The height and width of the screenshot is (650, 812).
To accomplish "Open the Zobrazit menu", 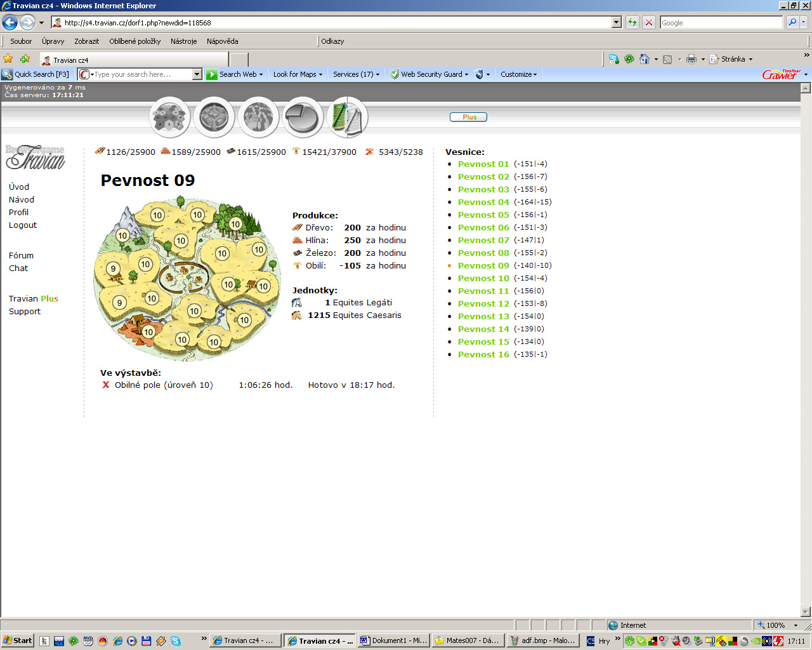I will (x=86, y=41).
